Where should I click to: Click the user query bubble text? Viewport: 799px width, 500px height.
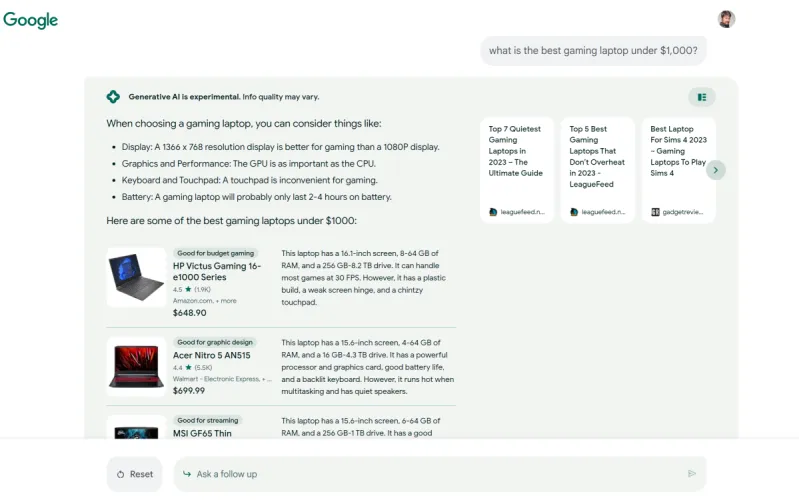pyautogui.click(x=593, y=51)
